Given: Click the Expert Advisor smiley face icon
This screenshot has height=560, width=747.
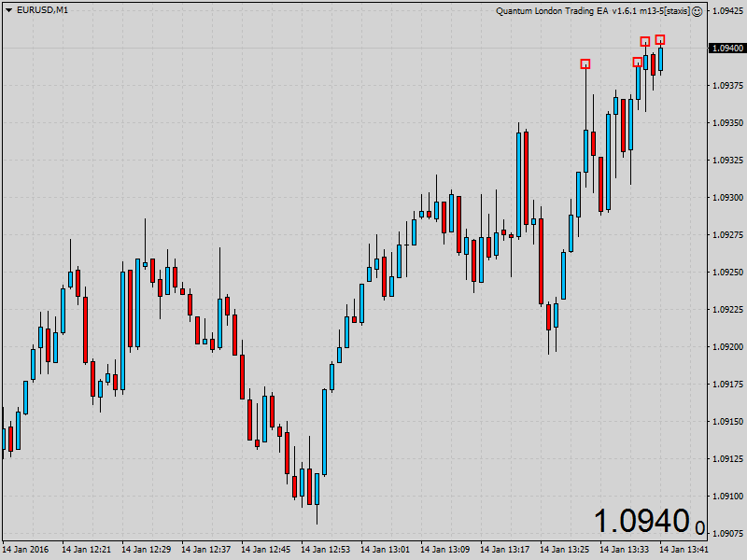Looking at the screenshot, I should click(697, 11).
